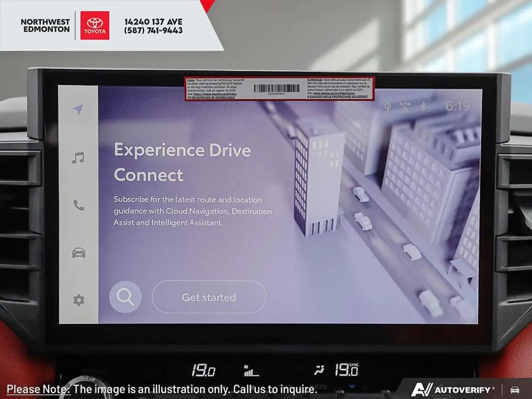Tap the voice assistant status icon
The width and height of the screenshot is (532, 399).
(x=388, y=107)
